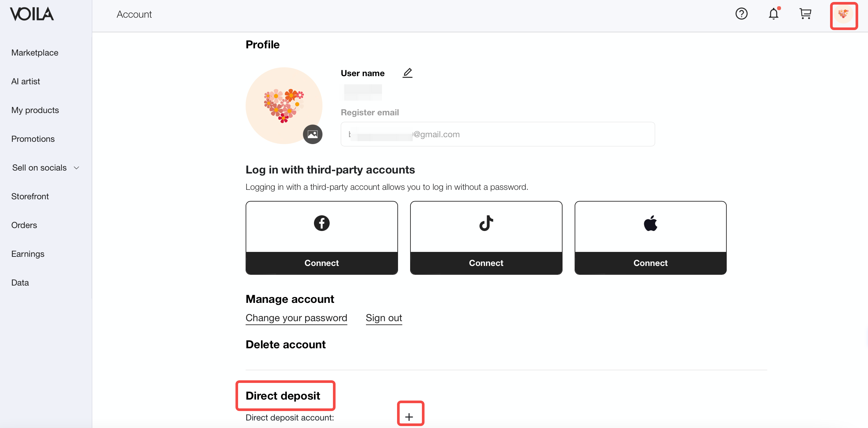Add direct deposit account plus icon
This screenshot has height=428, width=868.
pos(409,417)
